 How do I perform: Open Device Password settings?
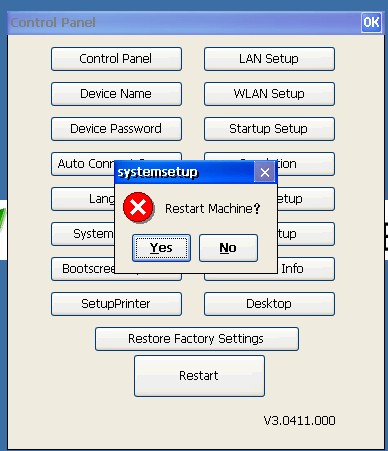116,129
